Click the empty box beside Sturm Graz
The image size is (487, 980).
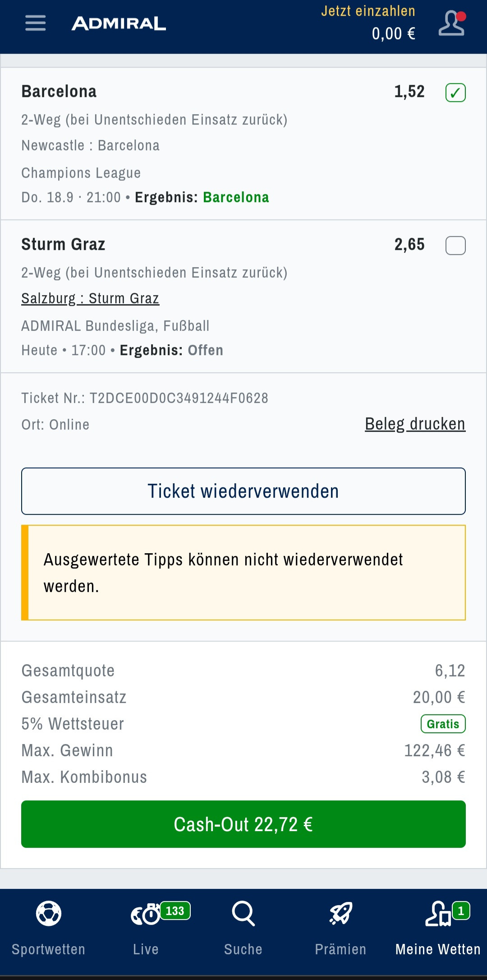(455, 246)
